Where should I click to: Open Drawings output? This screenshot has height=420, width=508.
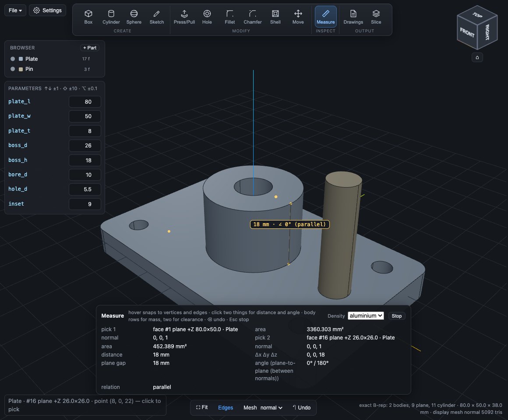(x=353, y=17)
